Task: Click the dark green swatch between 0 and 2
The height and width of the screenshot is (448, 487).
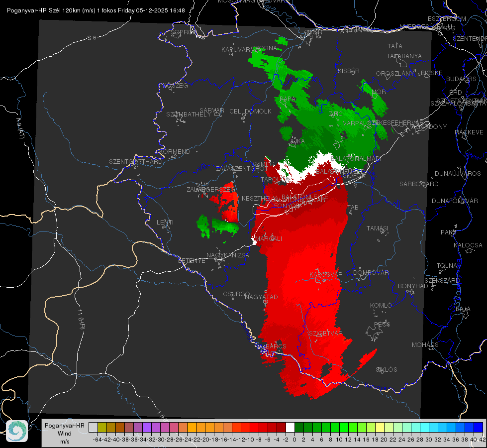Action: pyautogui.click(x=299, y=427)
